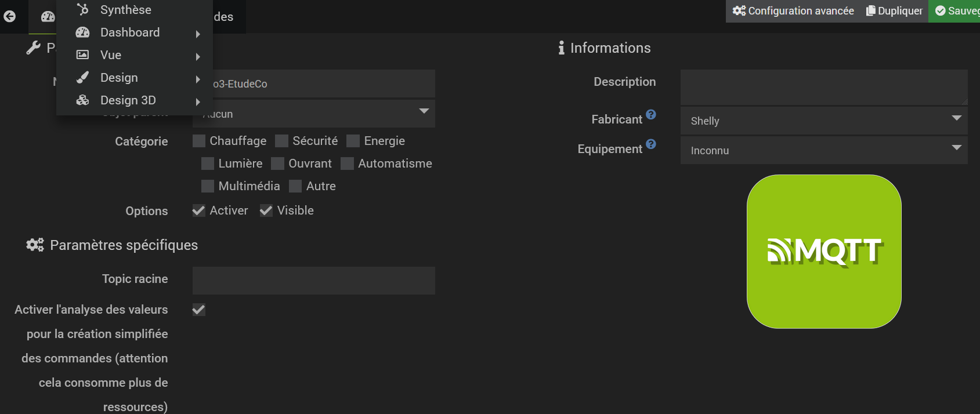
Task: Expand the Vue submenu arrow
Action: (x=198, y=57)
